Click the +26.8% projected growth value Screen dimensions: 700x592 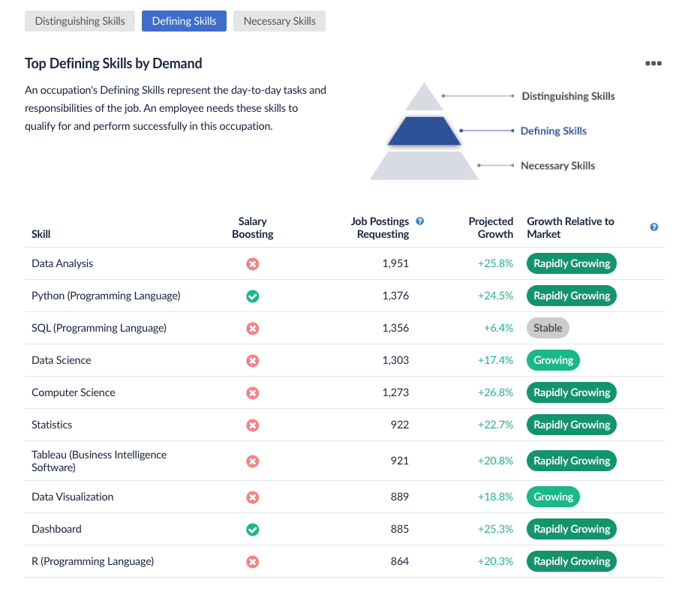[495, 392]
